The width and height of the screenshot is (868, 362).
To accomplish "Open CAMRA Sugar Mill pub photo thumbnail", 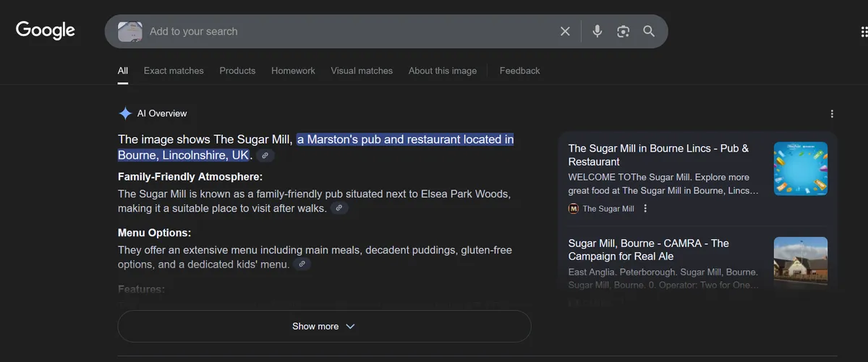I will click(x=801, y=263).
